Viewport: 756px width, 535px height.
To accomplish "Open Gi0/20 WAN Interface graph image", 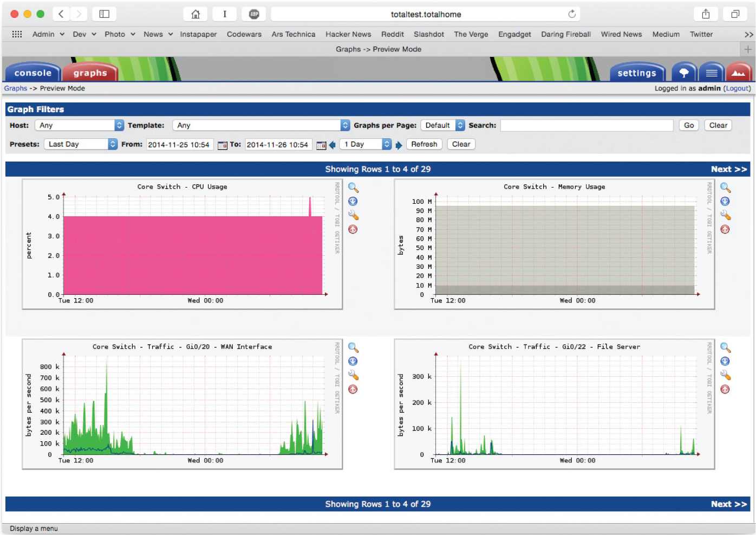I will [183, 404].
